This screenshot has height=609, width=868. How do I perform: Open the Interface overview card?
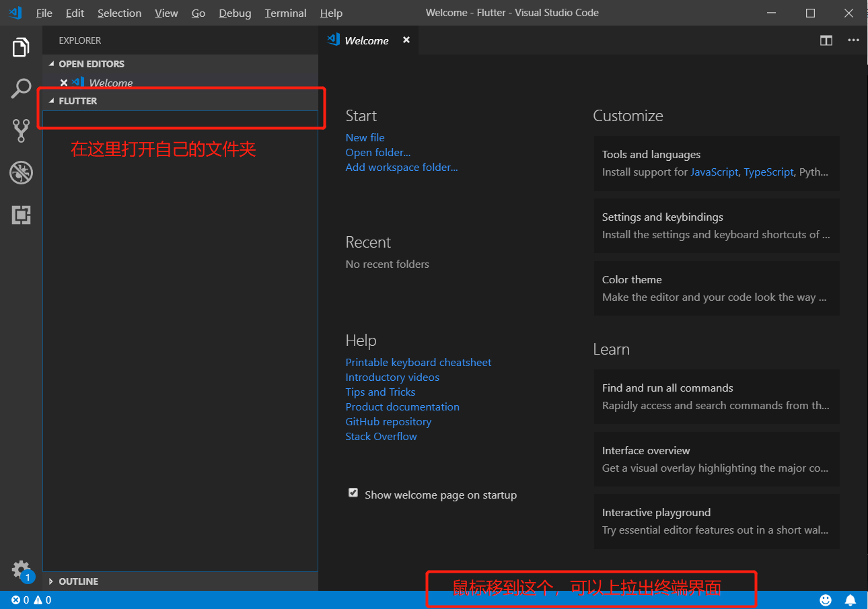click(x=717, y=459)
